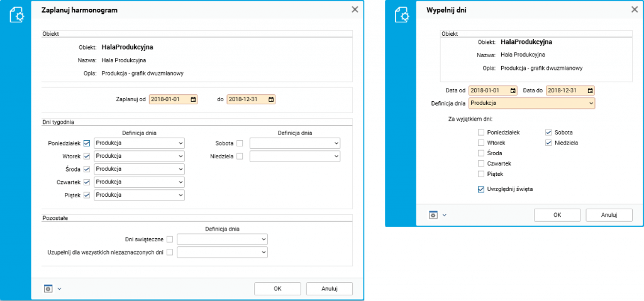644x301 pixels.
Task: Open Środa day definition dropdown
Action: click(x=139, y=169)
